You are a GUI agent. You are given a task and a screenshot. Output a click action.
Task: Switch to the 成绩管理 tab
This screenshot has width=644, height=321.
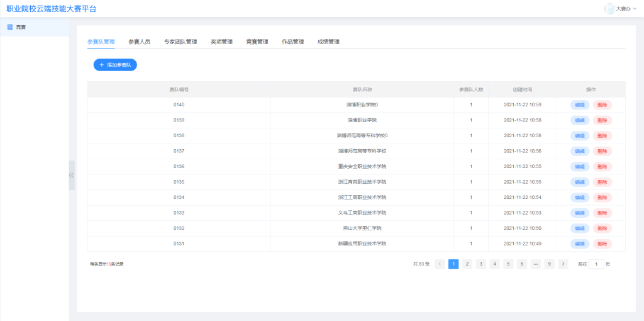[328, 42]
